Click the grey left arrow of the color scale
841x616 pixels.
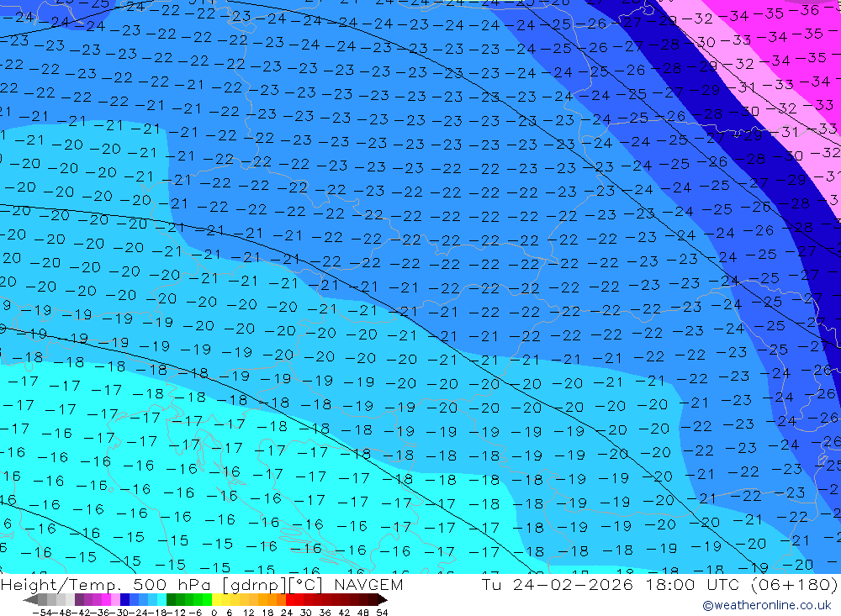click(30, 600)
